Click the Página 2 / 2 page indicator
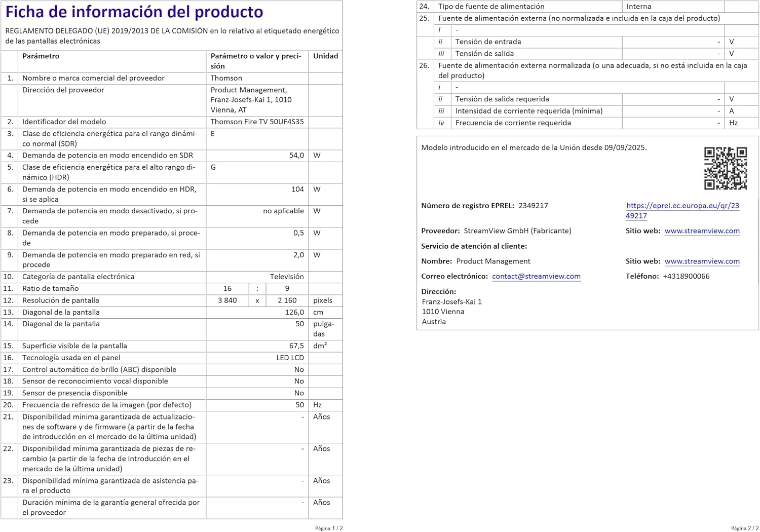This screenshot has height=532, width=760. coord(745,528)
